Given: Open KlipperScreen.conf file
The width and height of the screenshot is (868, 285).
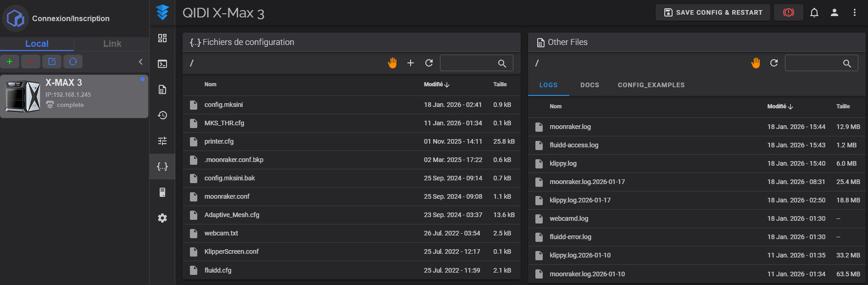Looking at the screenshot, I should [x=351, y=251].
